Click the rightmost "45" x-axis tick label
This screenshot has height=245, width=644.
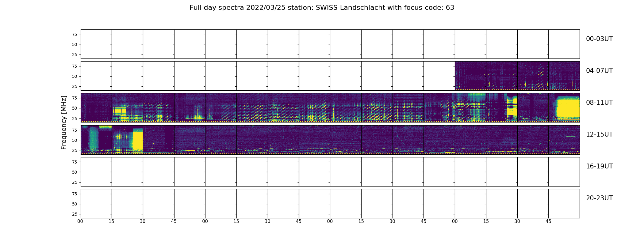[x=548, y=221]
